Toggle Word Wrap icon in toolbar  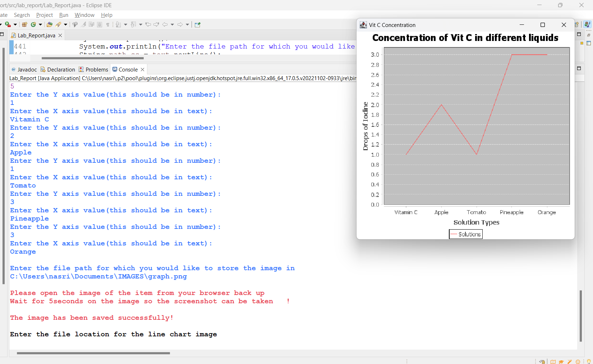(x=92, y=24)
